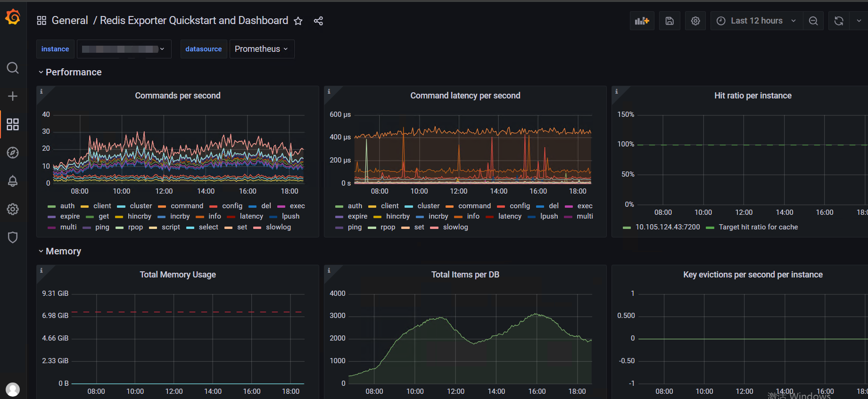Viewport: 868px width, 399px height.
Task: Open the Last 12 hours time picker
Action: coord(756,21)
